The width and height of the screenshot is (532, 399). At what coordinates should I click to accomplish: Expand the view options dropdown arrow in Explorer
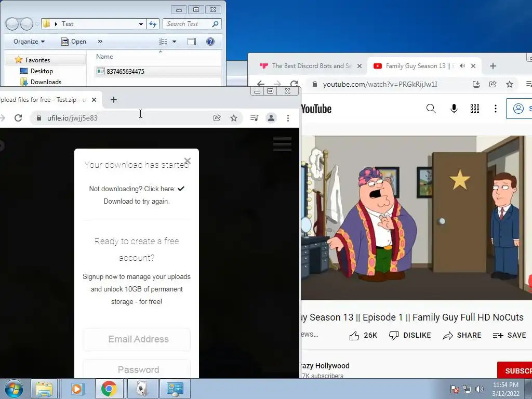click(x=174, y=42)
